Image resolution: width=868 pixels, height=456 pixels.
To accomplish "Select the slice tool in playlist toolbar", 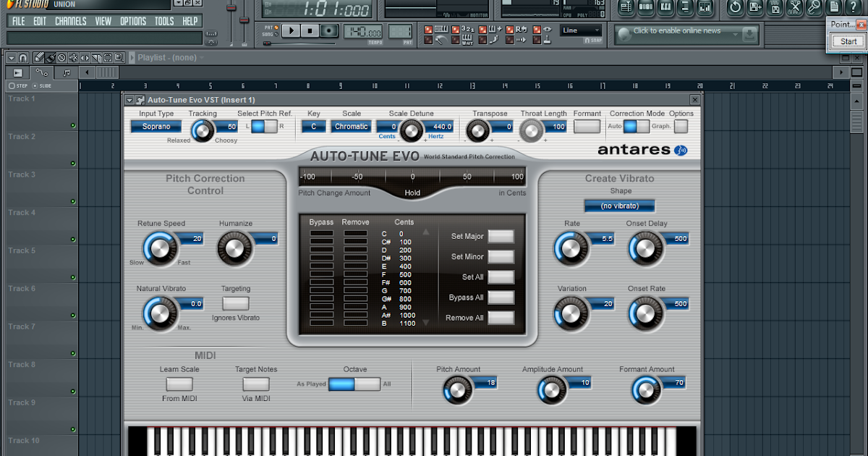I will point(96,57).
